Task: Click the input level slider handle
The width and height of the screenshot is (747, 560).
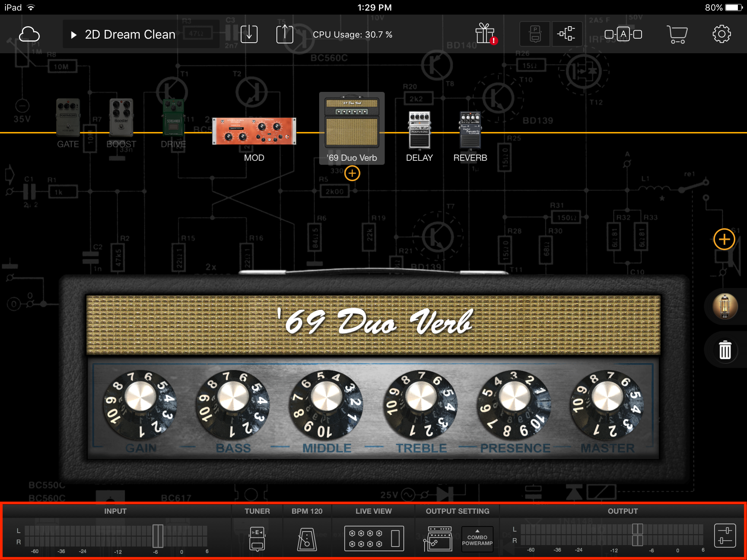Action: click(158, 536)
